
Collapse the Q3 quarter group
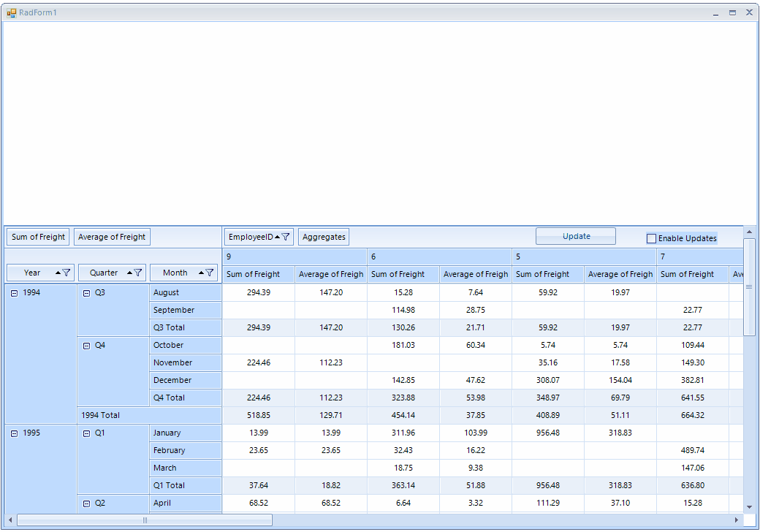pyautogui.click(x=86, y=292)
